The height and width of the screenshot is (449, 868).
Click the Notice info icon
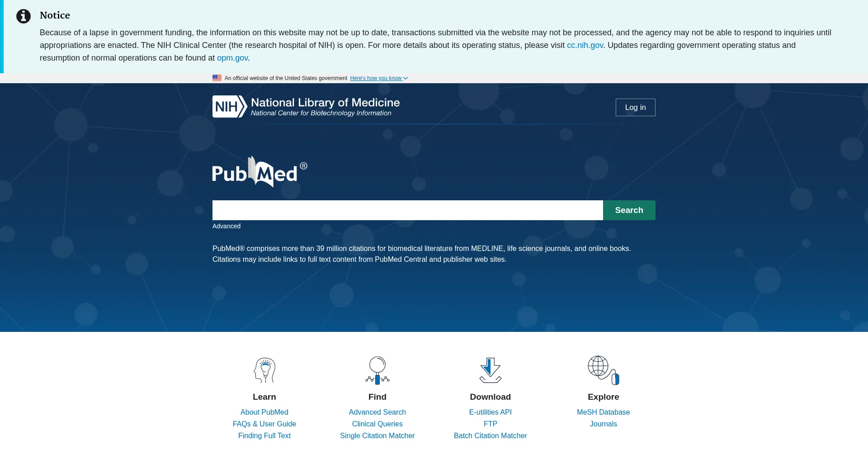tap(24, 16)
